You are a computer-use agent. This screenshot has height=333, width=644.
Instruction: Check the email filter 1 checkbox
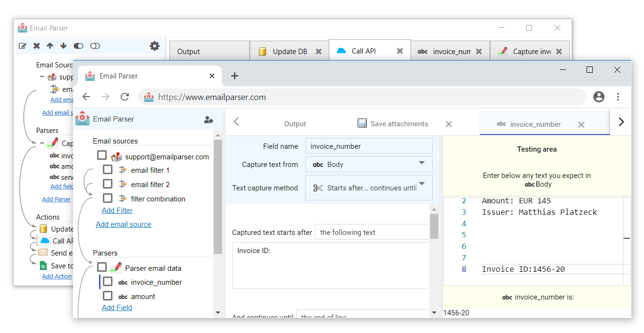click(x=108, y=169)
